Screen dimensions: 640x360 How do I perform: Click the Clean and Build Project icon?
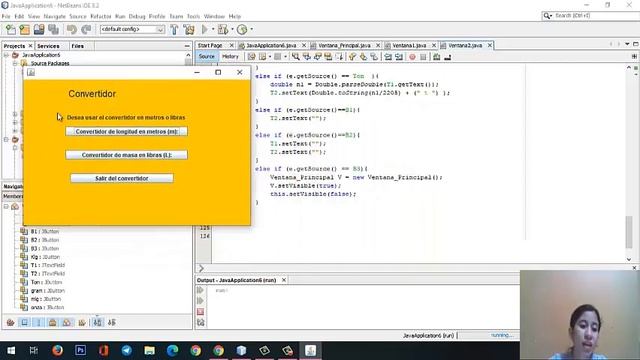pyautogui.click(x=189, y=29)
